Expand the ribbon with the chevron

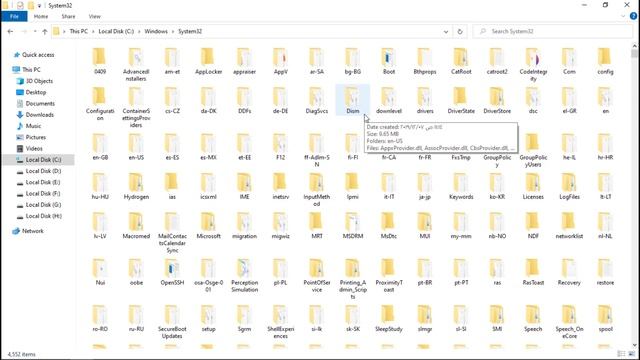(623, 16)
